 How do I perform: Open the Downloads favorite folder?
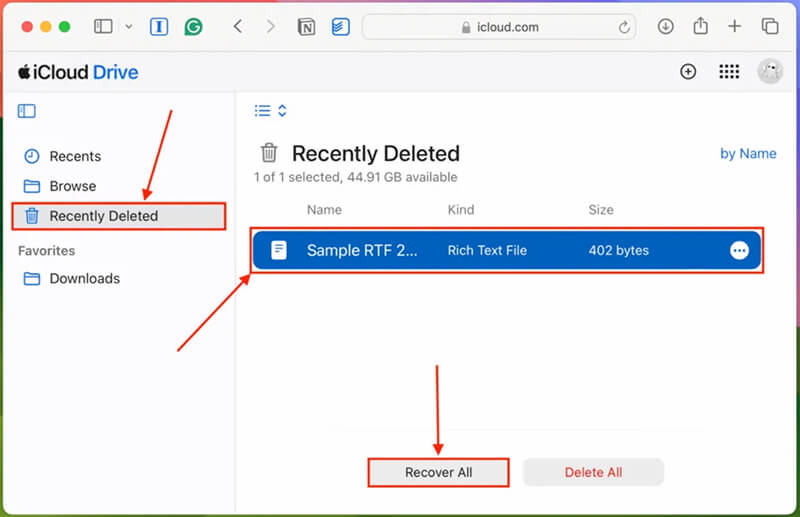click(x=72, y=279)
